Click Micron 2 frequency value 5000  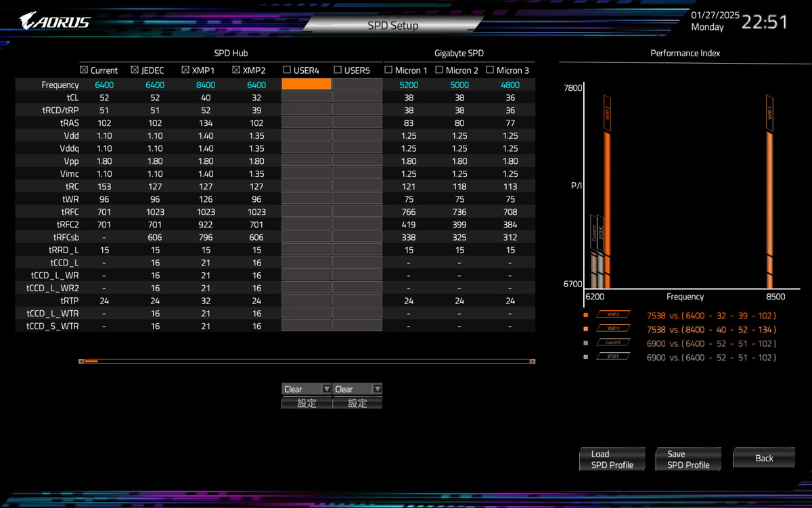pos(459,85)
